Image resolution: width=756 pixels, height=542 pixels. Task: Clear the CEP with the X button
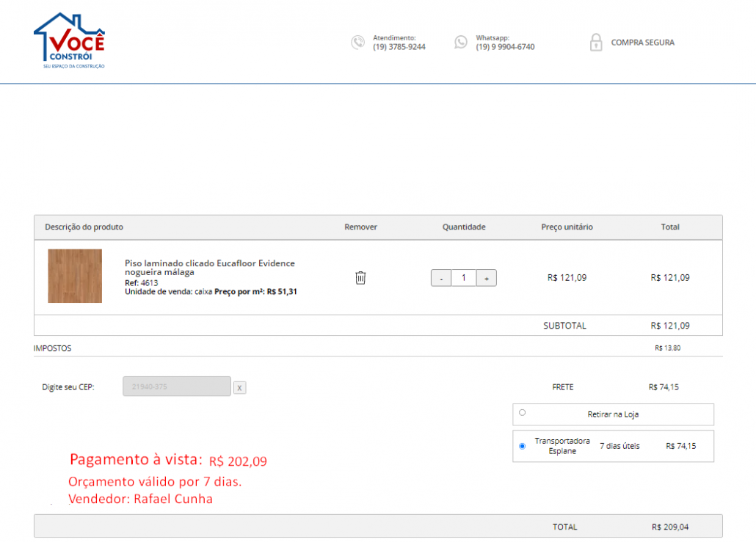(x=239, y=387)
